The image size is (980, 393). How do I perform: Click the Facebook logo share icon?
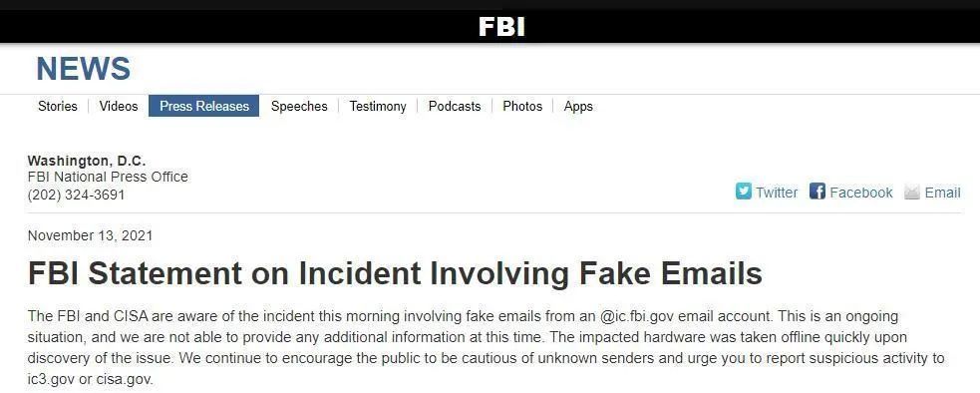click(817, 192)
